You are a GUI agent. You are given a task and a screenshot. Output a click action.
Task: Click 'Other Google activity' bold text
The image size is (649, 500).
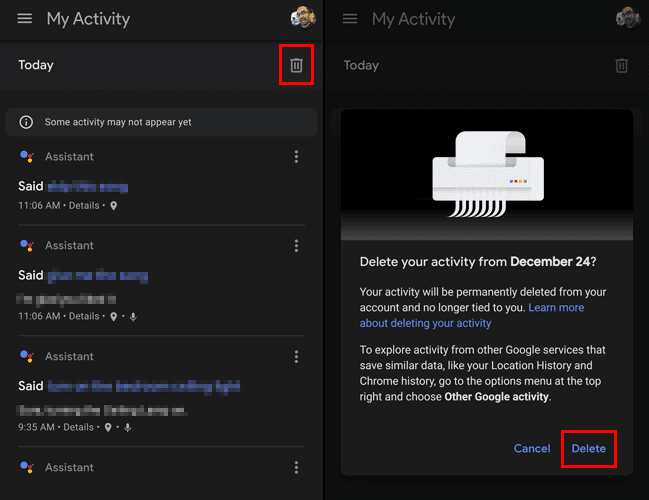(x=497, y=397)
